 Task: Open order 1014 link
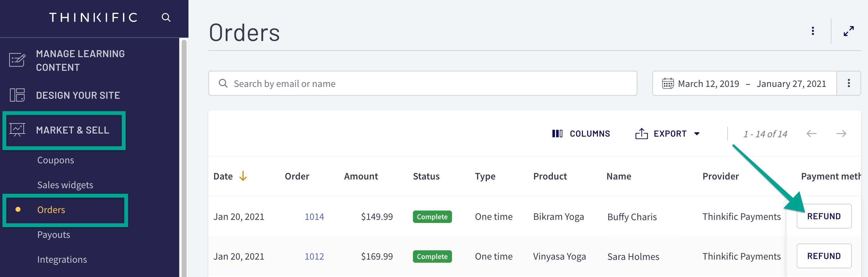click(314, 217)
